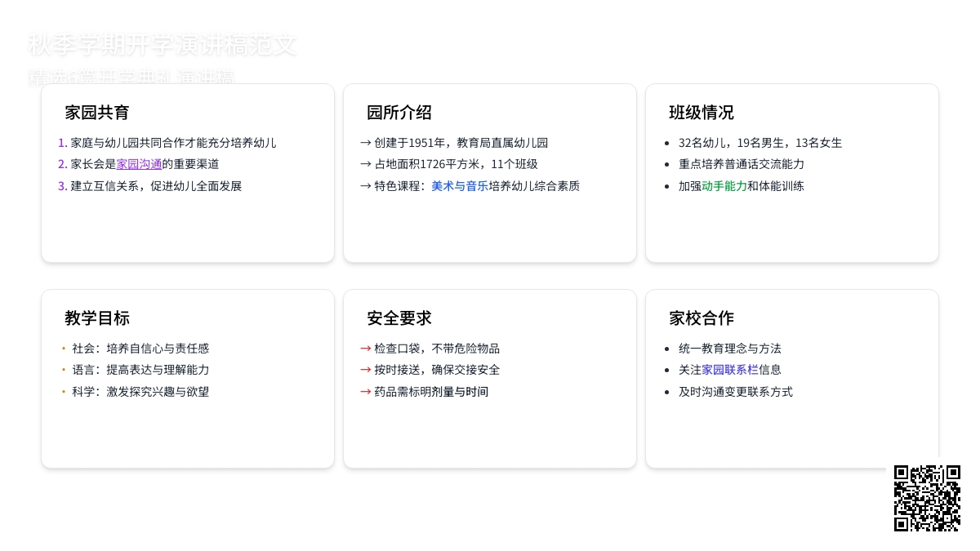This screenshot has width=980, height=551.
Task: Click the arrow before 占地面积1726平方米
Action: 365,164
